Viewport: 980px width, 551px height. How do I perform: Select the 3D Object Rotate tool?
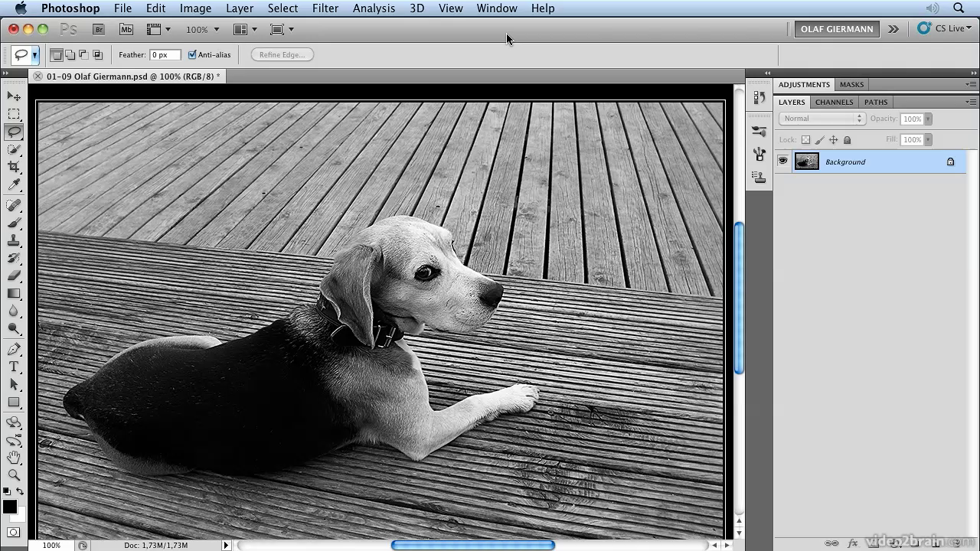pyautogui.click(x=14, y=422)
